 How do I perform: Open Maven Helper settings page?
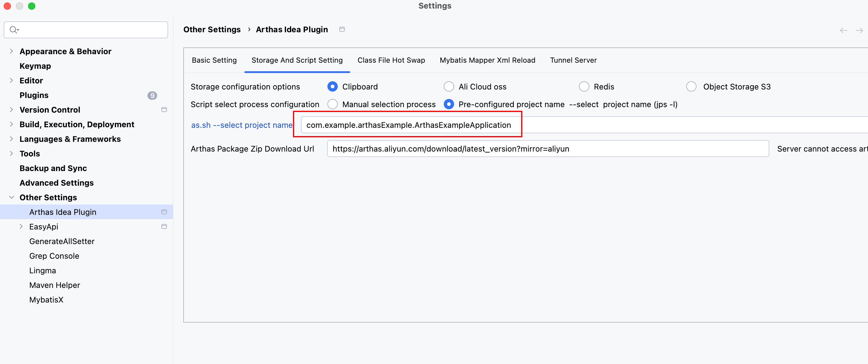click(55, 285)
